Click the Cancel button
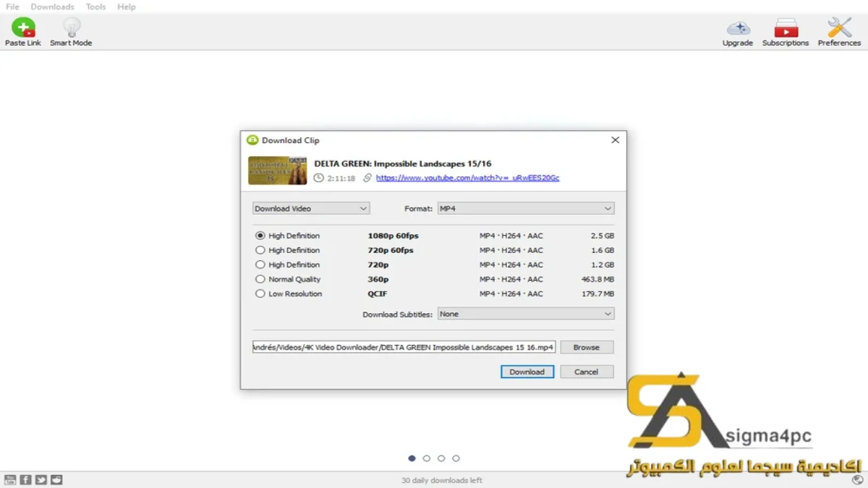This screenshot has height=488, width=868. [x=587, y=372]
